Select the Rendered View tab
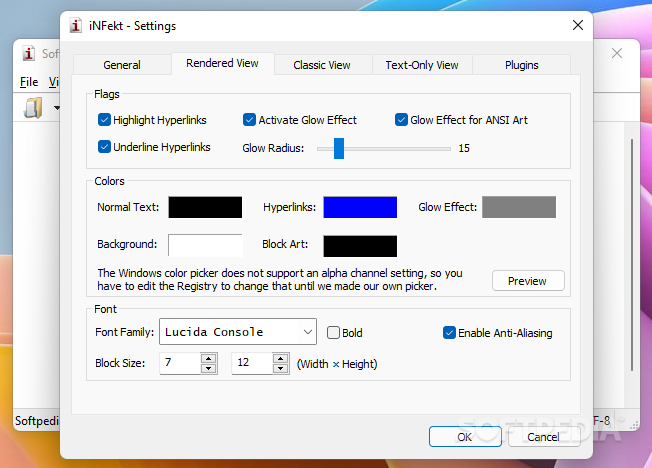 222,63
